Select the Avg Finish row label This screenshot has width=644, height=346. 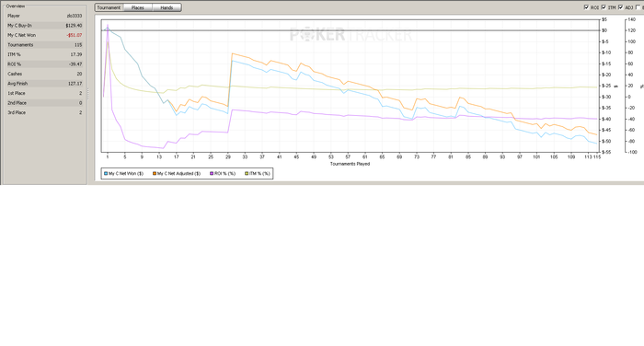click(17, 84)
